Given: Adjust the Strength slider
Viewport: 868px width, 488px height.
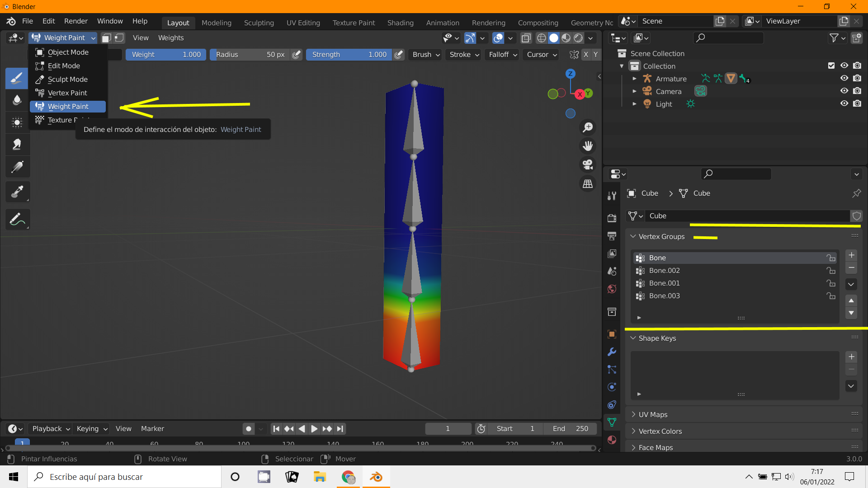Looking at the screenshot, I should (x=349, y=55).
